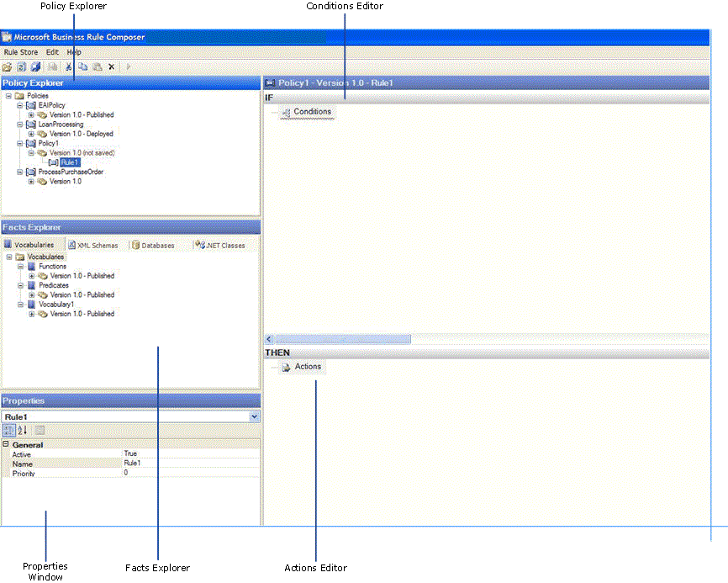Click the Paste toolbar icon
This screenshot has height=583, width=728.
coord(97,67)
